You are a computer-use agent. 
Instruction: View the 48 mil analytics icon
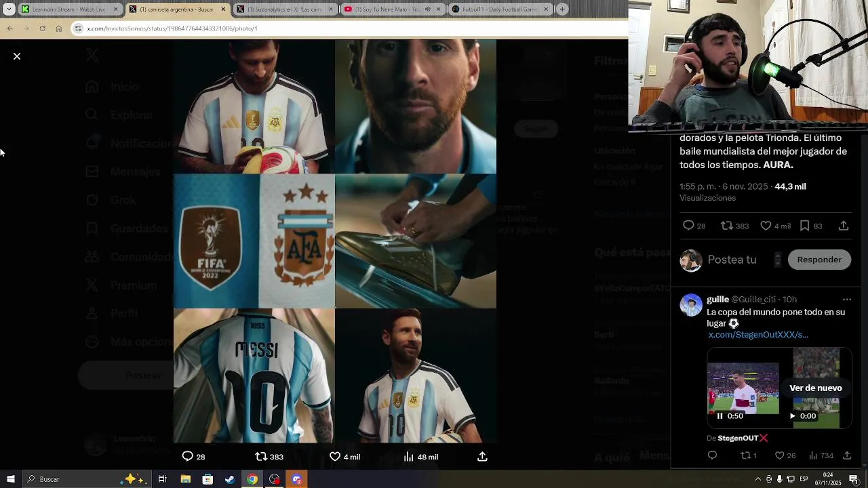click(408, 457)
